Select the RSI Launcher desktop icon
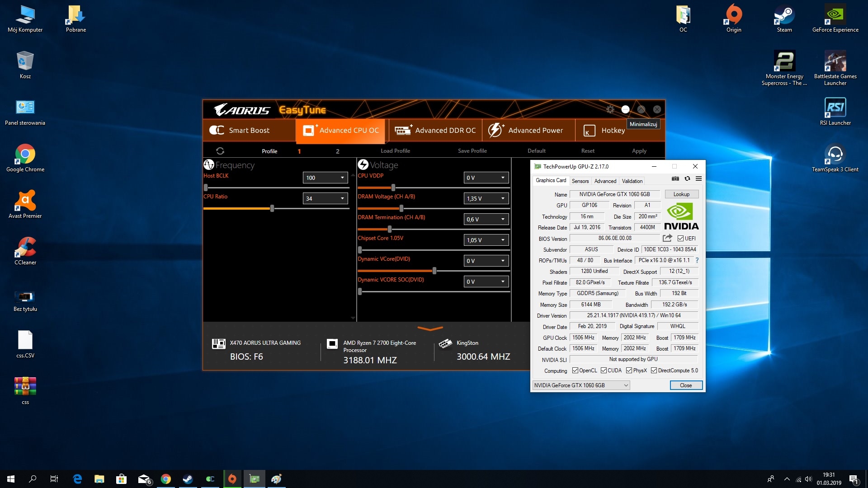Screen dimensions: 868x488 (835, 112)
